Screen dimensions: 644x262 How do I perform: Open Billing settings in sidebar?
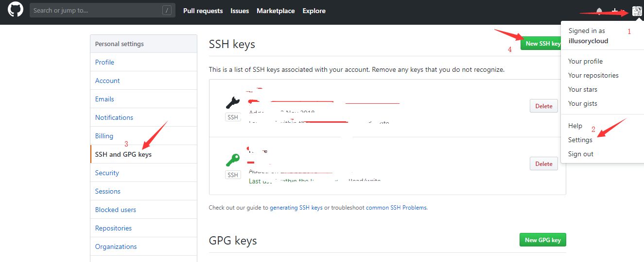click(143, 136)
